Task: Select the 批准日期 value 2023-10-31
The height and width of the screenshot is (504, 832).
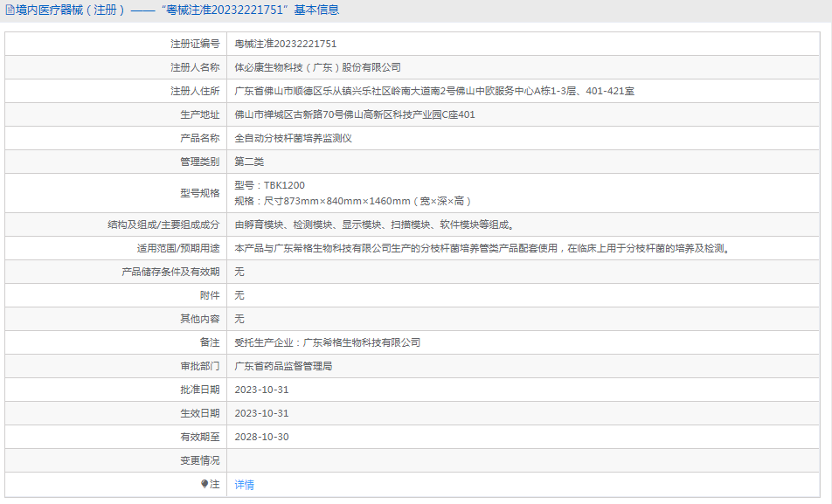Action: (261, 390)
